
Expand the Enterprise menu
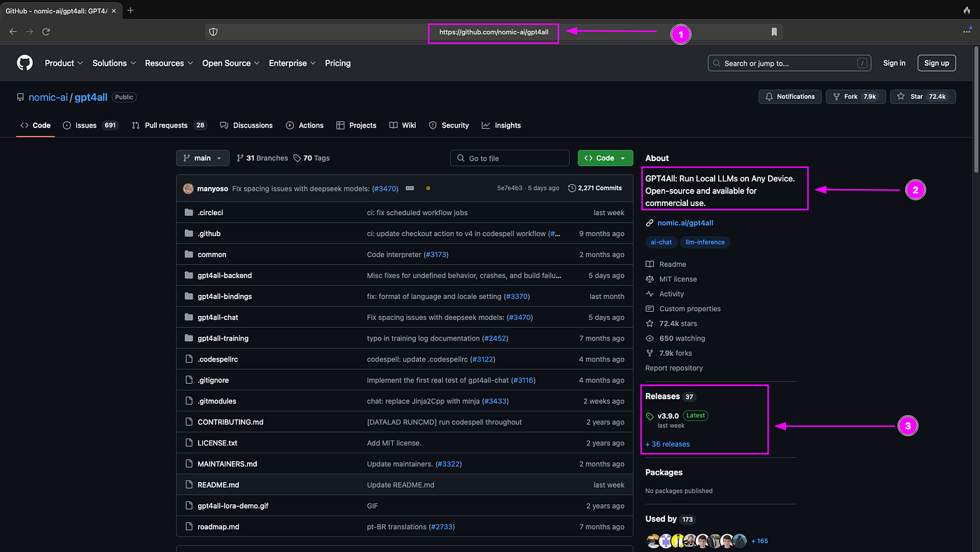point(292,63)
